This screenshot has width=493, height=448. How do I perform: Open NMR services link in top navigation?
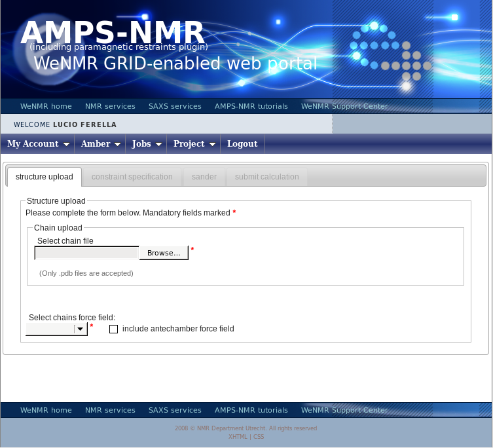110,106
